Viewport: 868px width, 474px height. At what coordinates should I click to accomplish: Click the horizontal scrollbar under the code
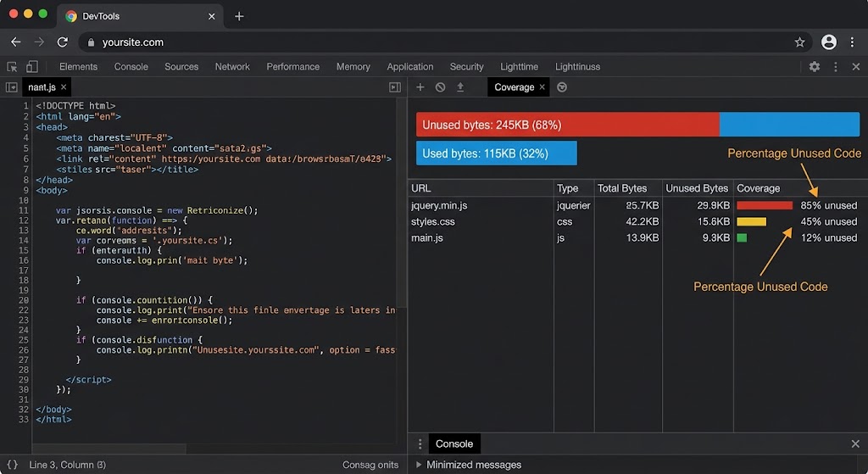109,449
